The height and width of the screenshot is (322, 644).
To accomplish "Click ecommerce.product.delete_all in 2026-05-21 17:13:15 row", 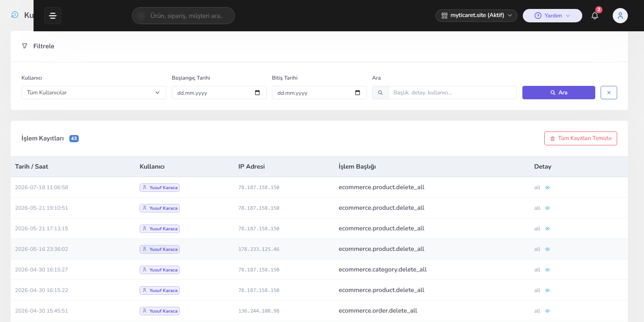I will [x=381, y=229].
